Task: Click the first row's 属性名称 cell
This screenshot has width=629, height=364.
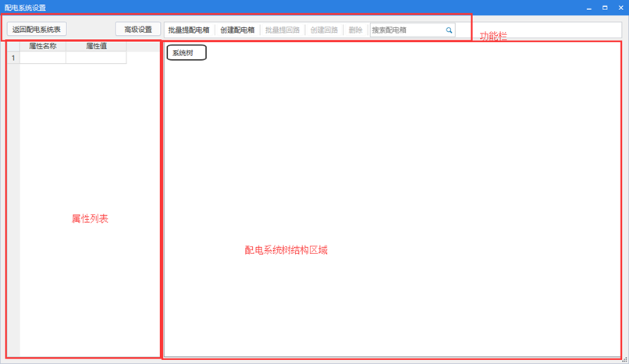Action: point(43,58)
